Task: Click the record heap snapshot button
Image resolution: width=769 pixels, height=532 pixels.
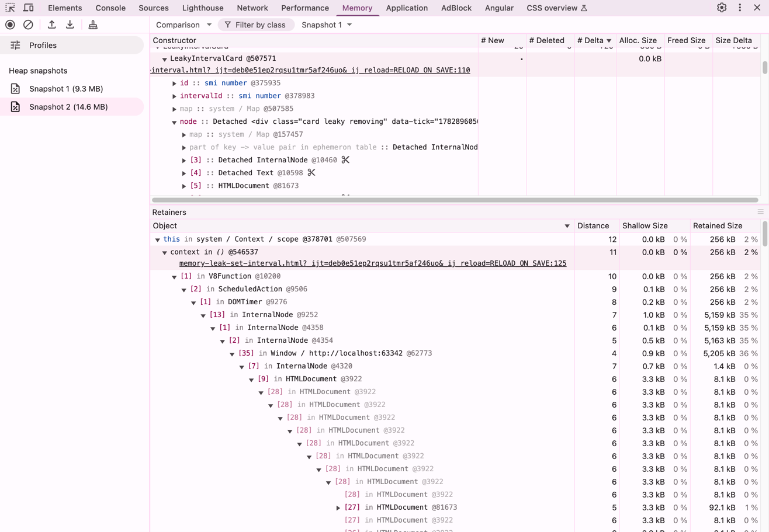Action: 10,25
